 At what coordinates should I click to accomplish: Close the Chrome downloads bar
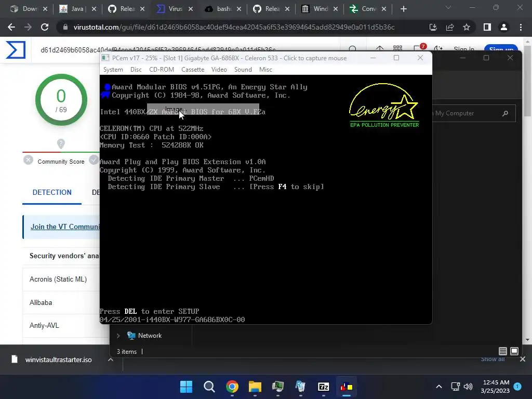pyautogui.click(x=523, y=359)
